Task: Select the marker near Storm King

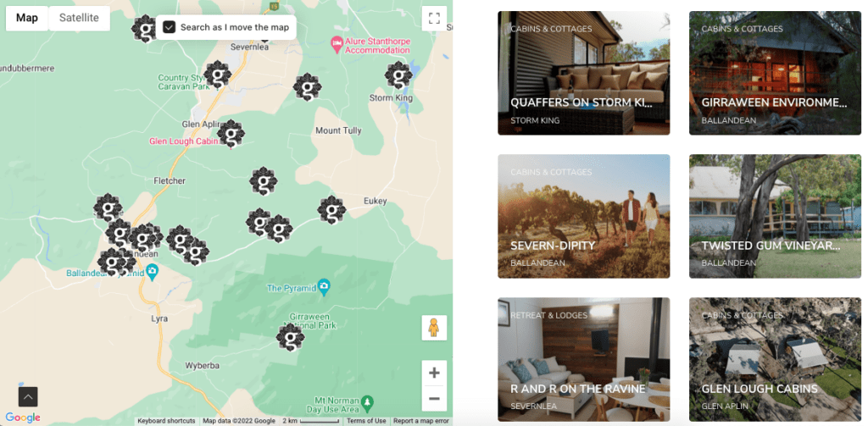Action: point(398,75)
